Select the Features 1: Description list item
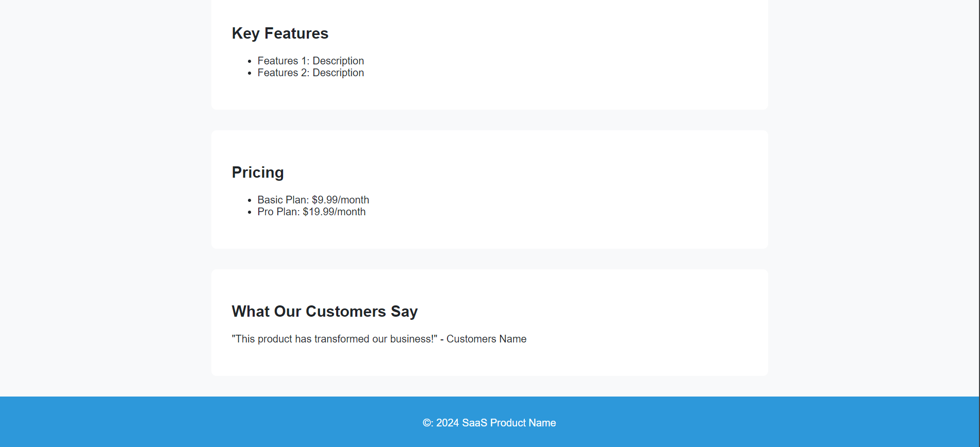 (310, 61)
